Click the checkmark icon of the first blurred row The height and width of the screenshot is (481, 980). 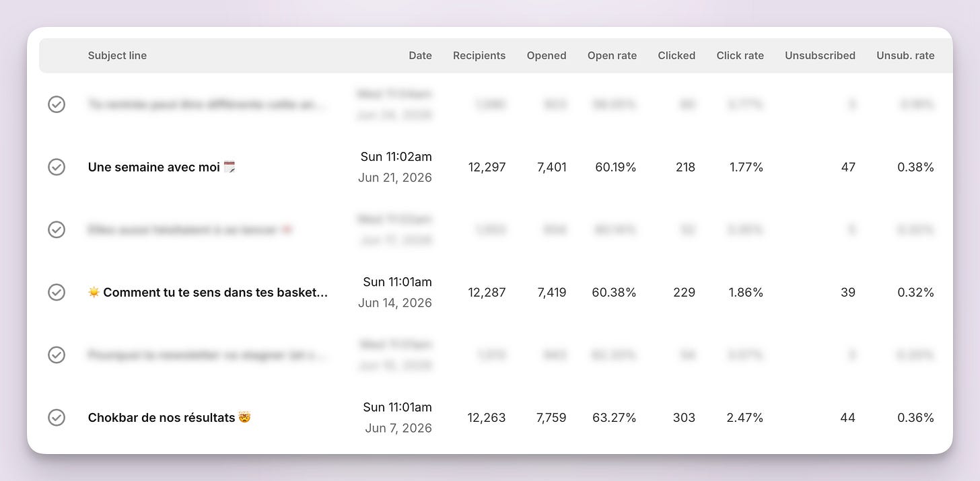[x=57, y=104]
